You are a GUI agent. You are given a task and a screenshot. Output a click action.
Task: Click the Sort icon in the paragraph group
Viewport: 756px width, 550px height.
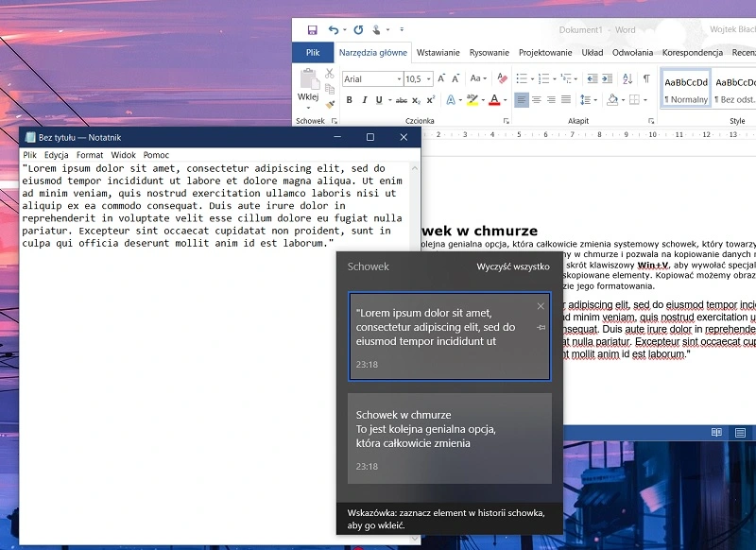click(627, 78)
